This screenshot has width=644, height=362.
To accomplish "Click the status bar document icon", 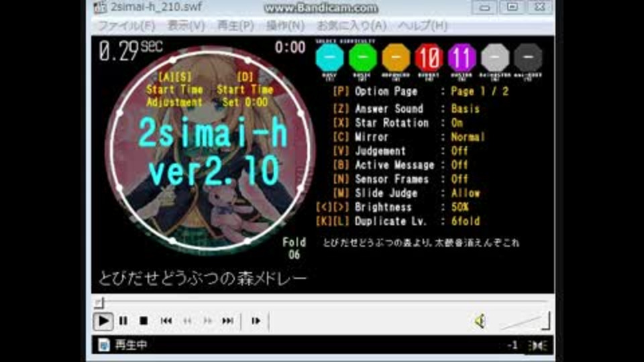I will tap(104, 345).
